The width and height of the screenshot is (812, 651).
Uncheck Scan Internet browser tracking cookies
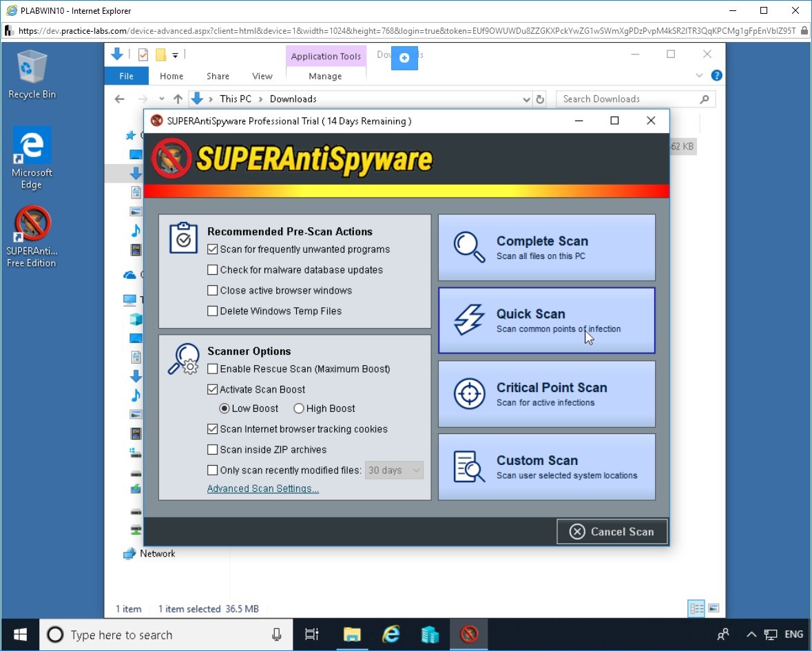(212, 428)
